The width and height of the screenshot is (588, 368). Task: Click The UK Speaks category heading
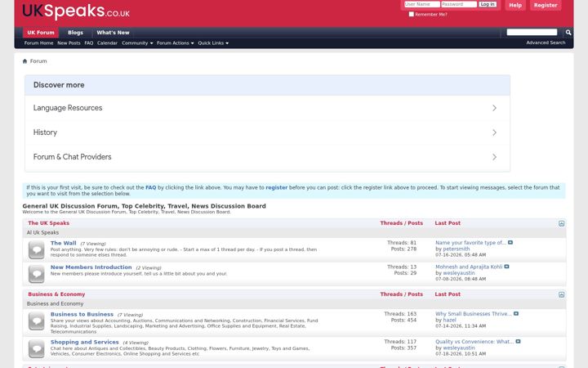[49, 223]
